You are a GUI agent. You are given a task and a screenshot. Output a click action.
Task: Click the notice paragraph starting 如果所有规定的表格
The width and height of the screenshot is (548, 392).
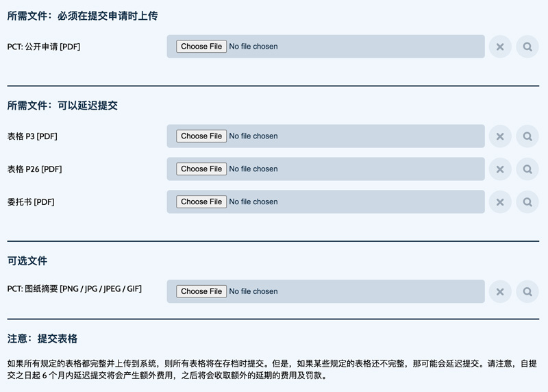[x=272, y=369]
